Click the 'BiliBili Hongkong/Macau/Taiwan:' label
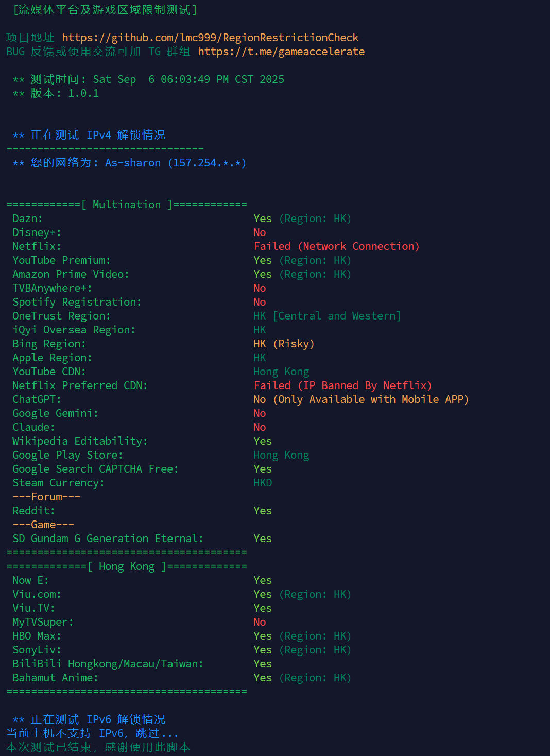The height and width of the screenshot is (756, 550). coord(108,664)
